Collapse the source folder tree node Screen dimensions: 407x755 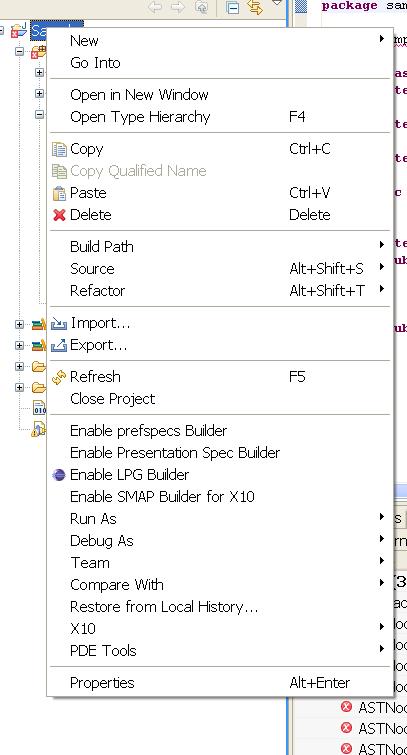[x=19, y=51]
